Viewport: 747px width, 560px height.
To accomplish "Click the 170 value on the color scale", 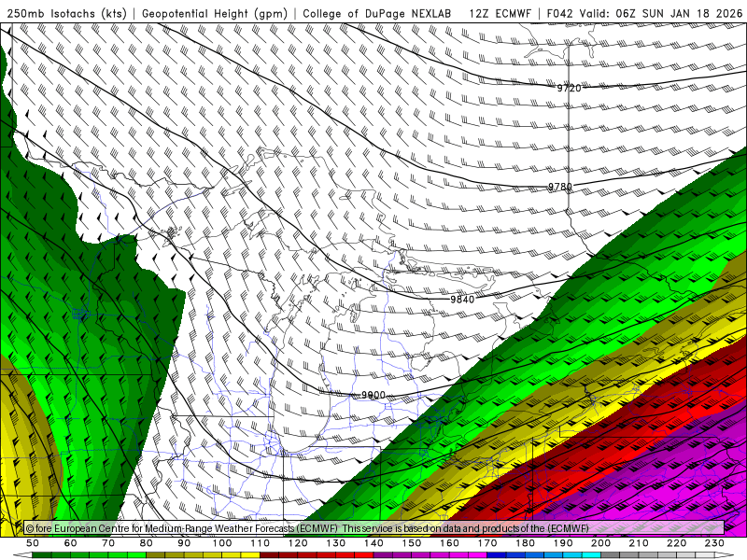I will point(487,543).
